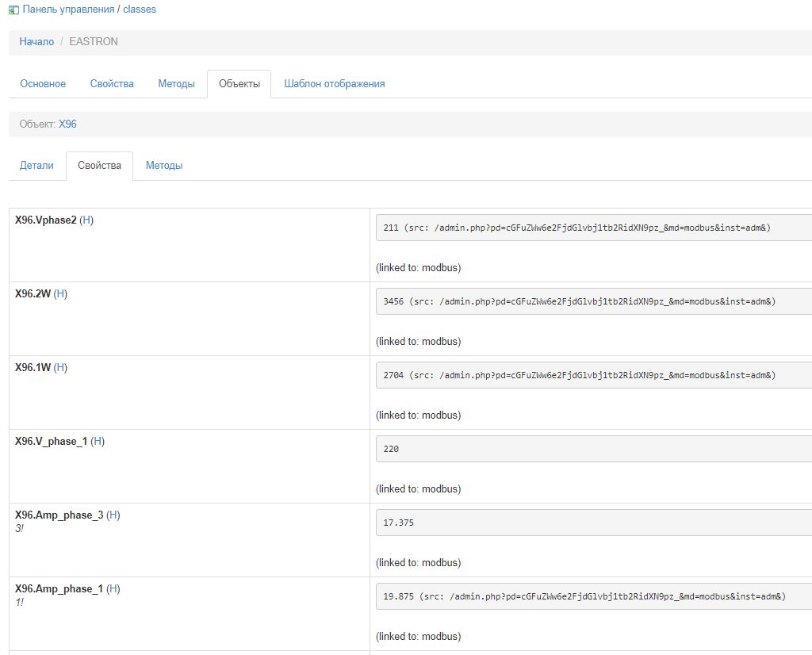The image size is (812, 655).
Task: Switch to the Детали sub-tab
Action: click(36, 165)
